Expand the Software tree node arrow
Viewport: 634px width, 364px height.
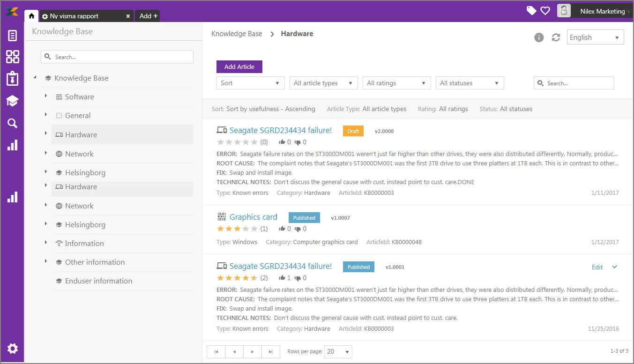click(x=46, y=96)
